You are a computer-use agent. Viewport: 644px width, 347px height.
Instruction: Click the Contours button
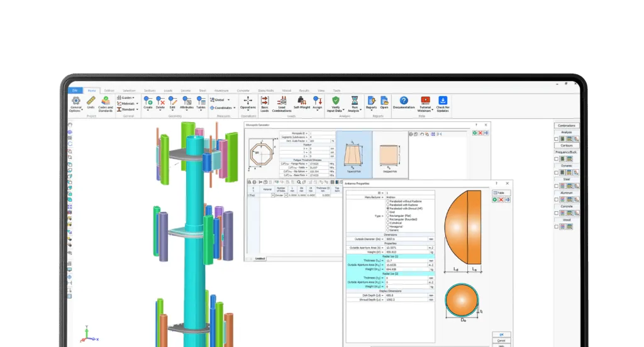pyautogui.click(x=567, y=145)
